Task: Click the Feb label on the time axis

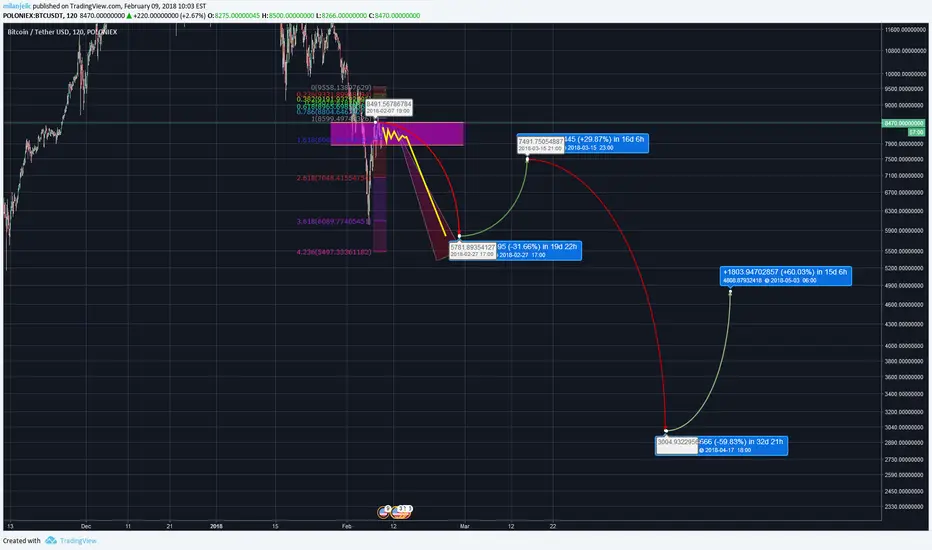Action: click(347, 526)
